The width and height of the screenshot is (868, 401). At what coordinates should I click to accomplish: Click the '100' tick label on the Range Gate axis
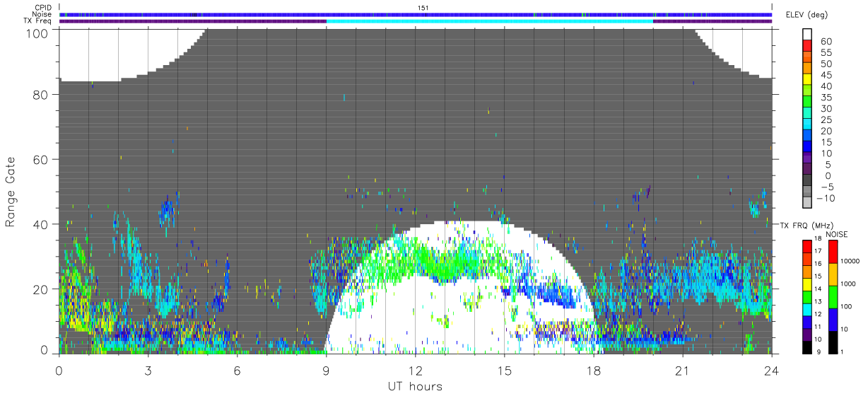37,33
